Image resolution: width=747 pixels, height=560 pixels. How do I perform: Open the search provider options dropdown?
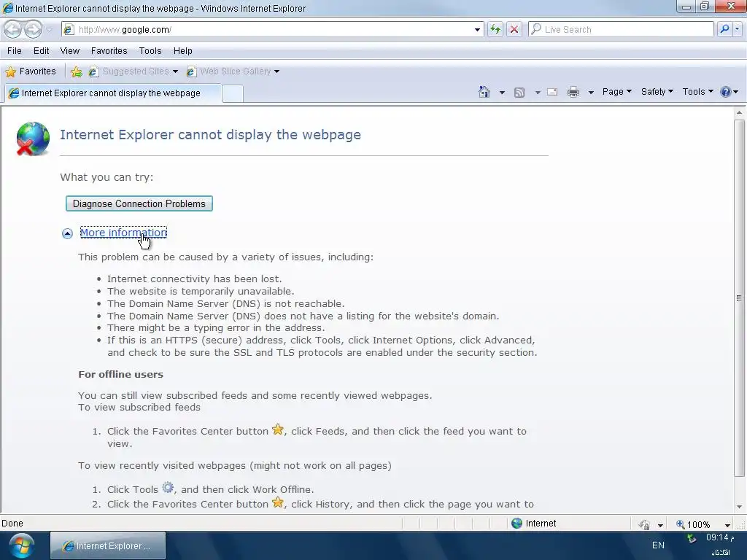point(738,29)
